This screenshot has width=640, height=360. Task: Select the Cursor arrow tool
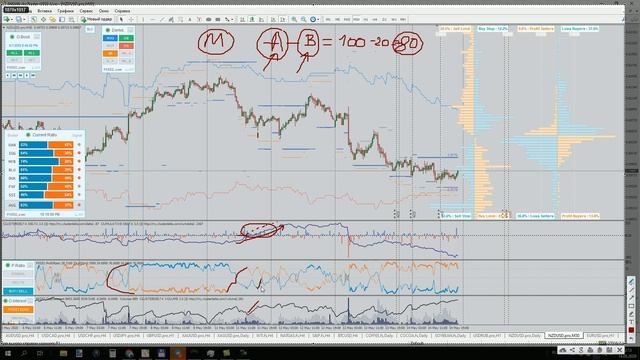click(122, 19)
